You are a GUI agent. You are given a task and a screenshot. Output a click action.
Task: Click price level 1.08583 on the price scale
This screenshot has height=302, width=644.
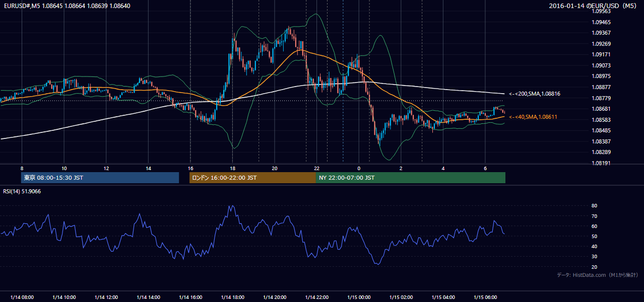[601, 120]
